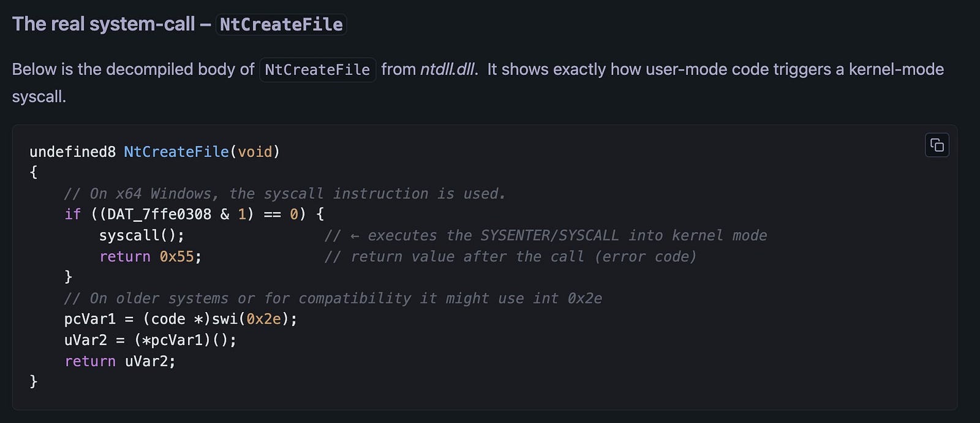Screen dimensions: 980x423
Task: Click the final return uVar2 statement
Action: pyautogui.click(x=120, y=361)
